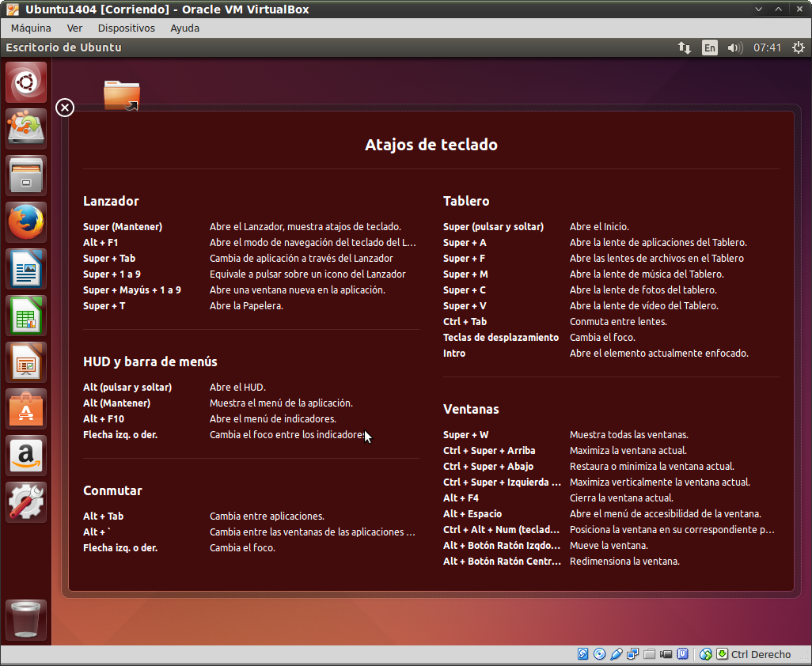Viewport: 812px width, 666px height.
Task: Click the video capture camera status icon
Action: (666, 654)
